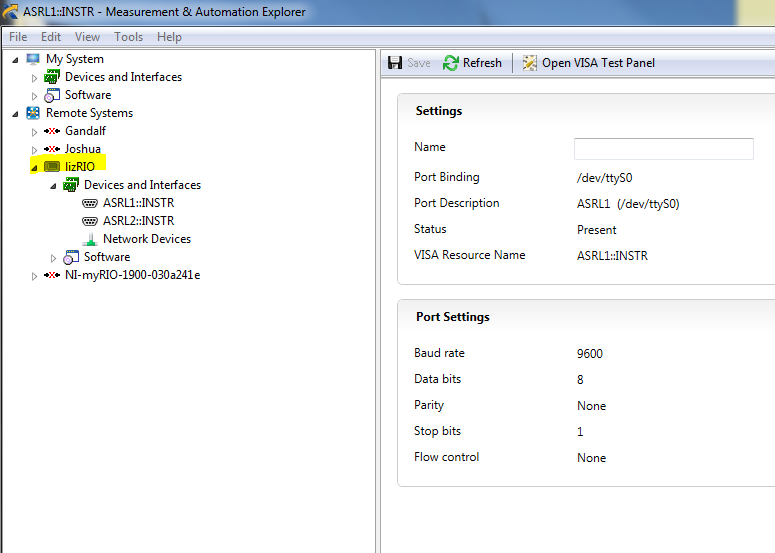Click the Status value Present

click(597, 230)
